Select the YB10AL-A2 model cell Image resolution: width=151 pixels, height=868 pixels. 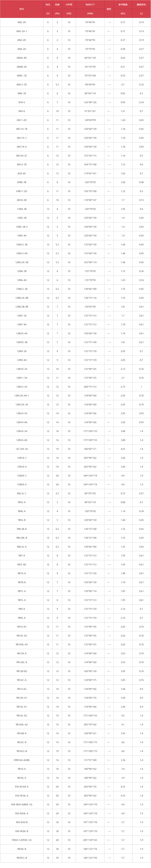click(22, 645)
